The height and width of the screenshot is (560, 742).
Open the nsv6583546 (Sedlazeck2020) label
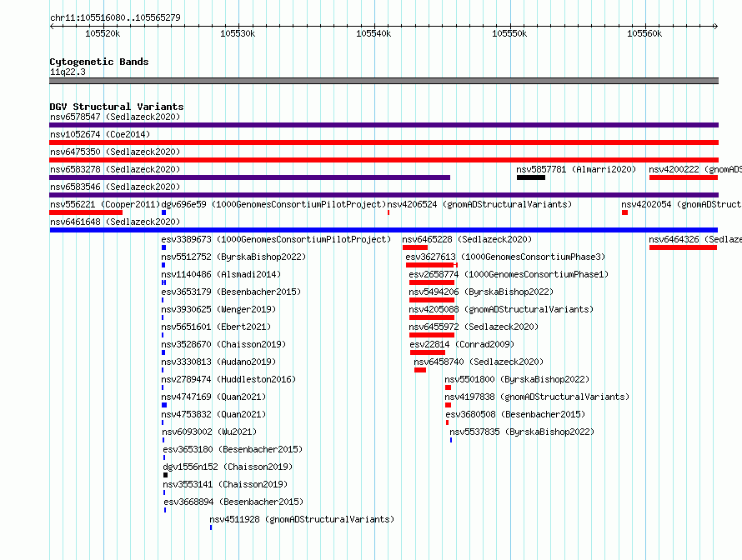[115, 187]
